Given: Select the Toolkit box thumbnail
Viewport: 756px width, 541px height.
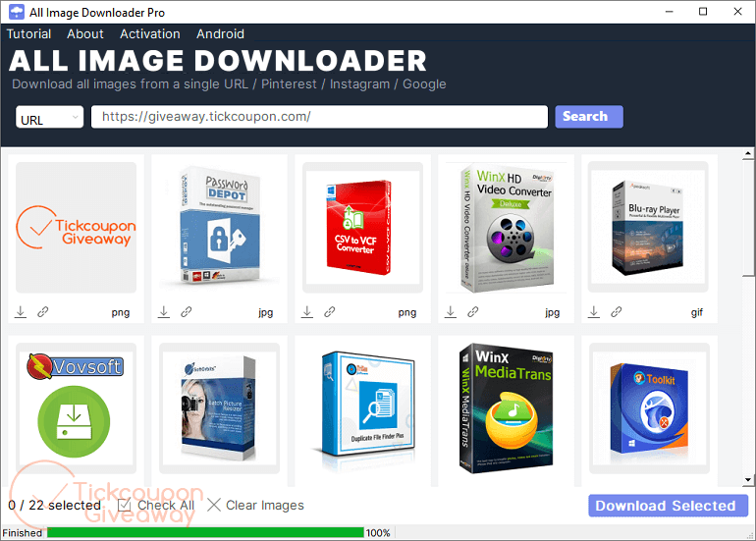Looking at the screenshot, I should coord(649,408).
